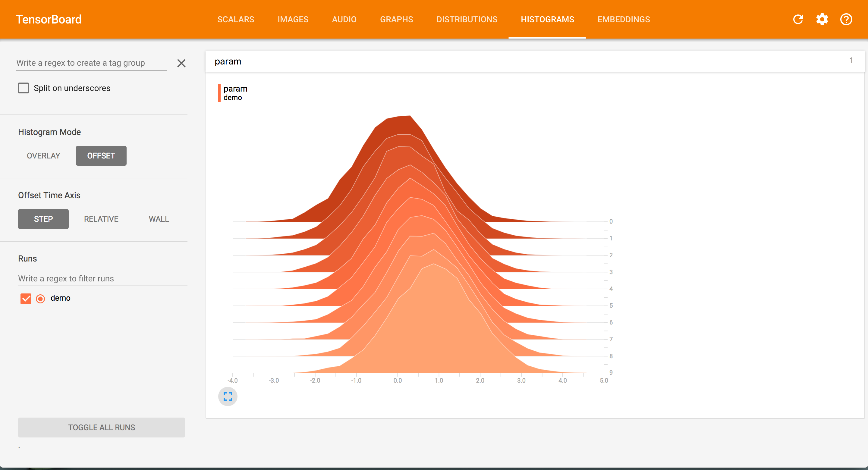Set offset time axis to WALL
This screenshot has height=470, width=868.
[159, 219]
